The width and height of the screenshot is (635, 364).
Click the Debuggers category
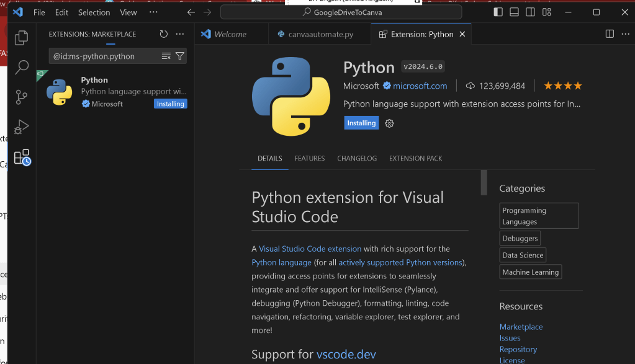pos(520,238)
